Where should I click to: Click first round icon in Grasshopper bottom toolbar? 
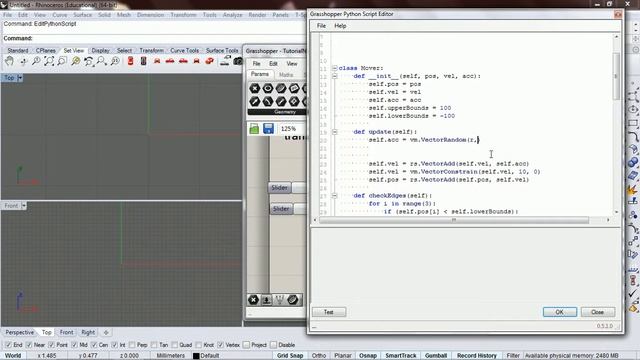coord(253,300)
